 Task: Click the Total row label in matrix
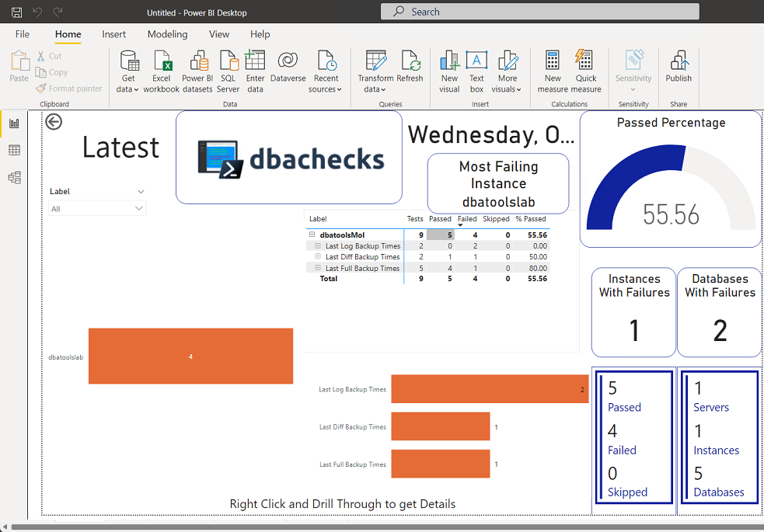point(329,278)
